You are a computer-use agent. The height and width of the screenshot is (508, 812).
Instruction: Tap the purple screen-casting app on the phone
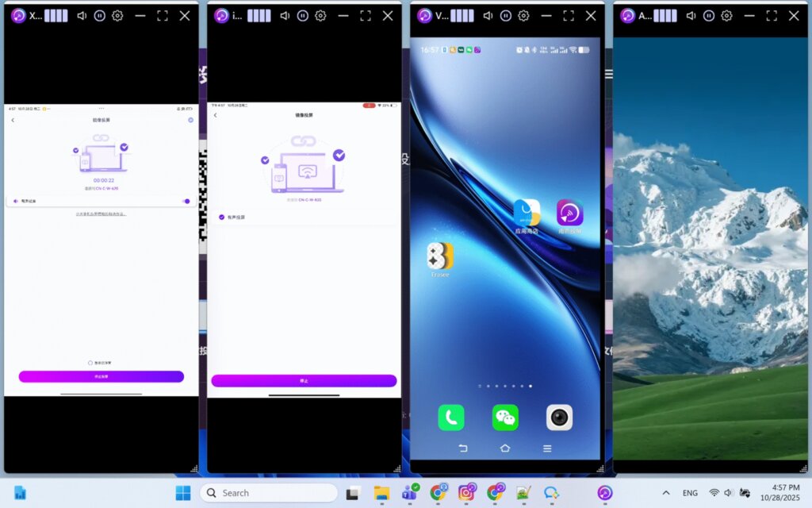(x=569, y=213)
